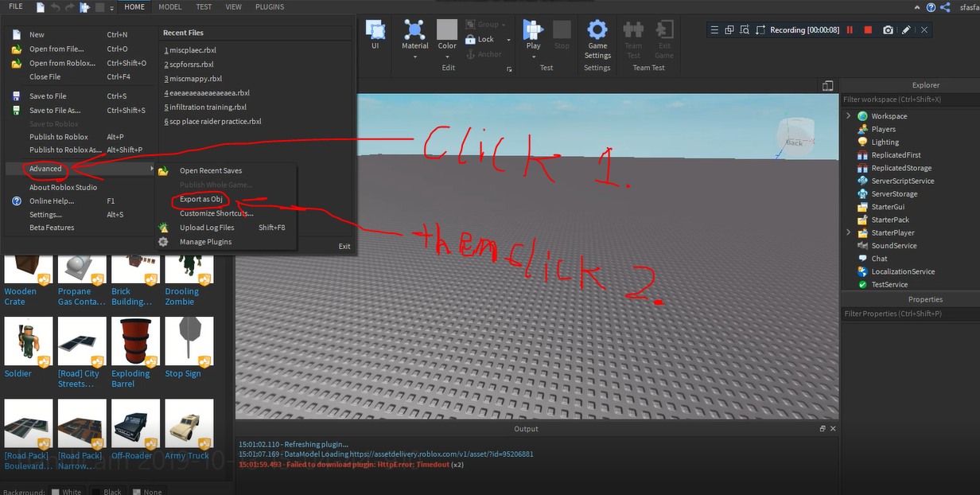Open recent file scp place raider practice.rbxl
The width and height of the screenshot is (980, 495).
click(212, 122)
